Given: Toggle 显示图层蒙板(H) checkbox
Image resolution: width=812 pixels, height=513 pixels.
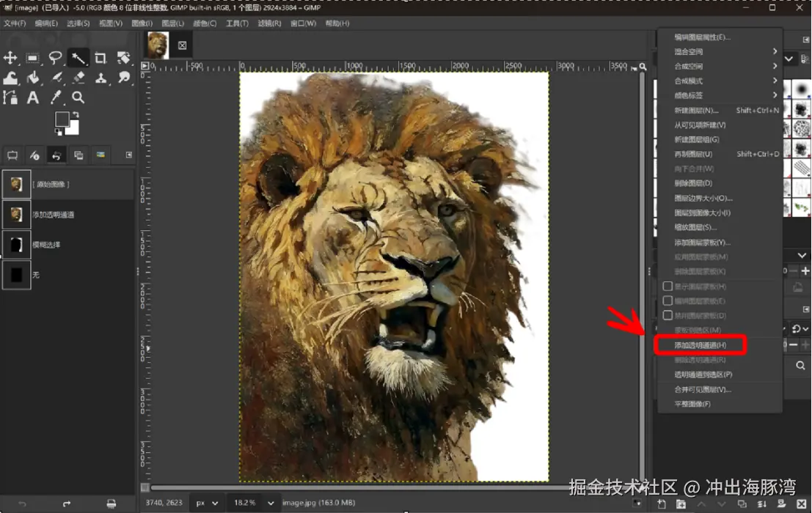Looking at the screenshot, I should pyautogui.click(x=667, y=286).
